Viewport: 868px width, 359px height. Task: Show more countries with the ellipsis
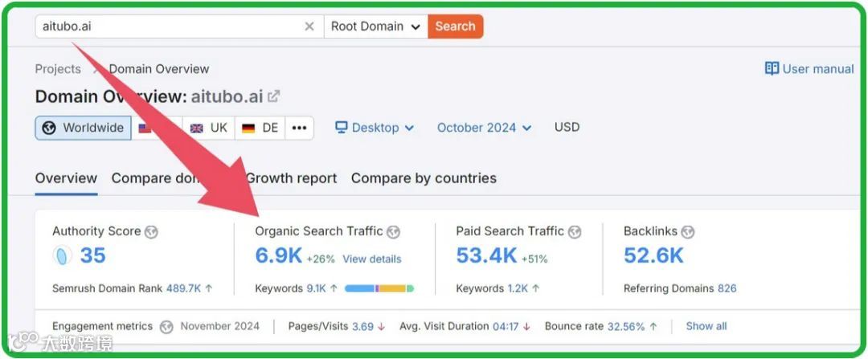click(300, 128)
